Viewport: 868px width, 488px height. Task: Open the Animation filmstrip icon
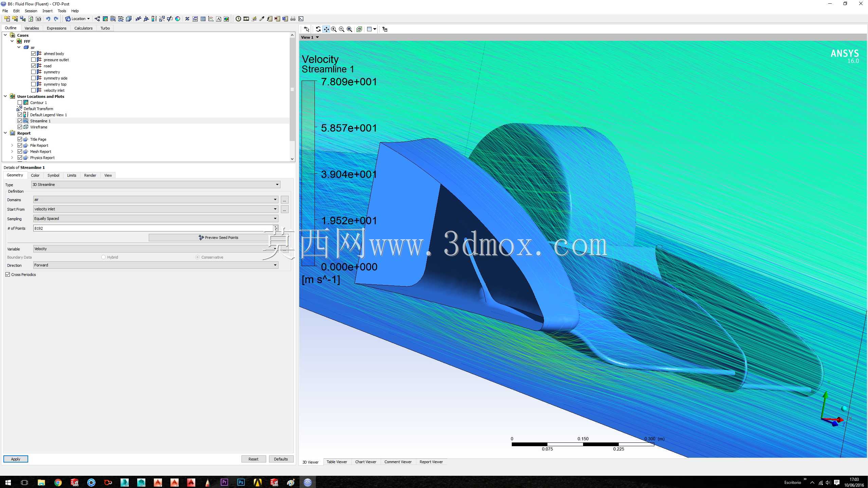pos(246,19)
